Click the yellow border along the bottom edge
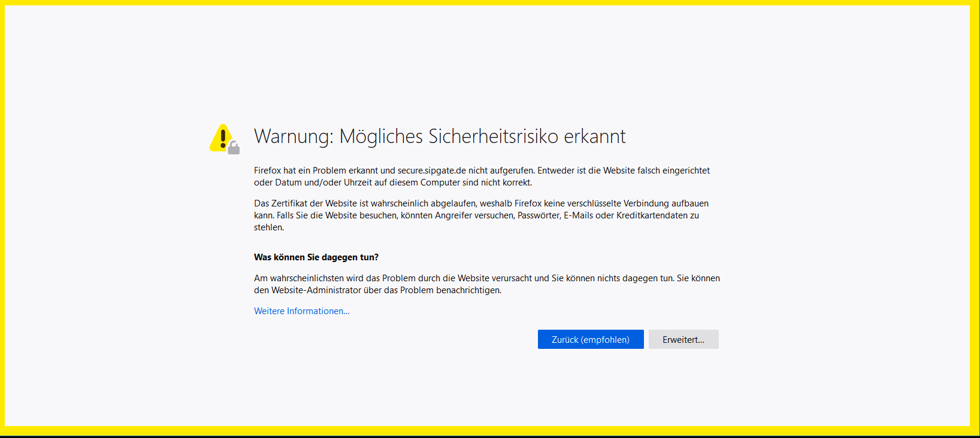980x438 pixels. [490, 431]
